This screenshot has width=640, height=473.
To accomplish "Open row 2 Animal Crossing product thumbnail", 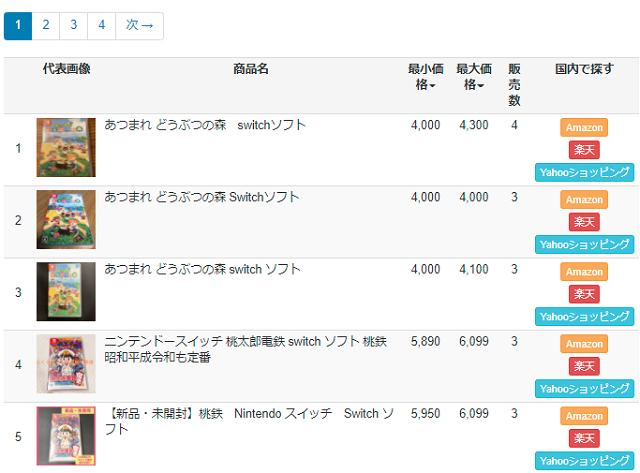I will (x=66, y=220).
